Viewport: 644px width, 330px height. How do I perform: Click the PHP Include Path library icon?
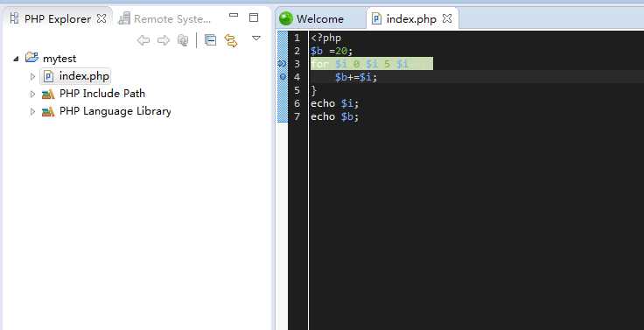click(x=48, y=95)
